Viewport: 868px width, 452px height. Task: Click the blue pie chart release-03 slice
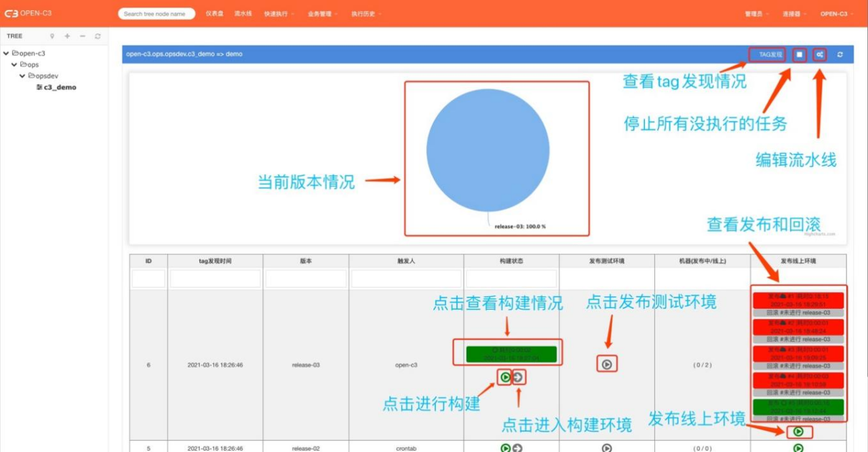[487, 149]
